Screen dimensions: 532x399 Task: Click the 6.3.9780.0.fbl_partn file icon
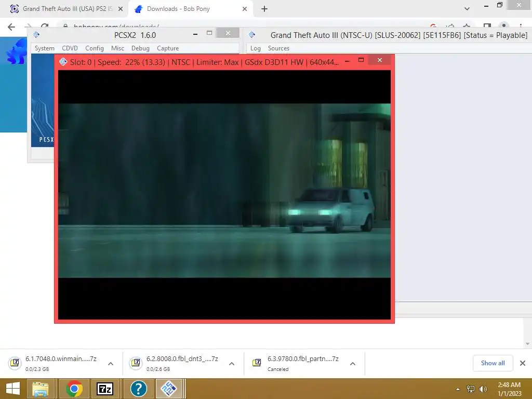click(257, 363)
